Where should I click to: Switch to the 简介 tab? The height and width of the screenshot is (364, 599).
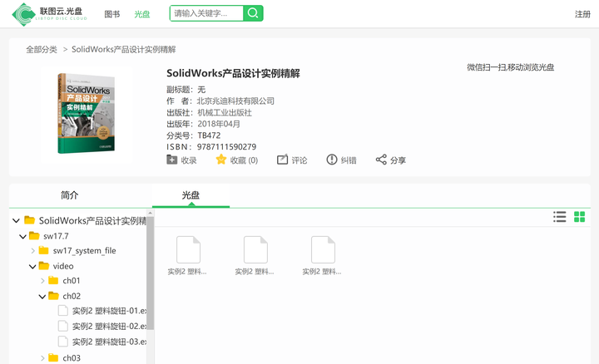pos(70,195)
